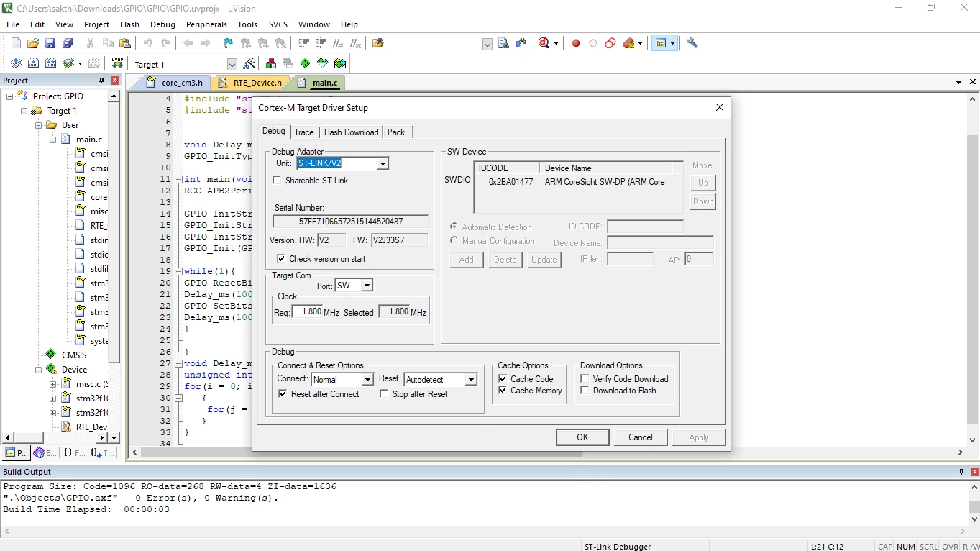This screenshot has width=980, height=551.
Task: Enable the Shareable ST-Link checkbox
Action: (277, 181)
